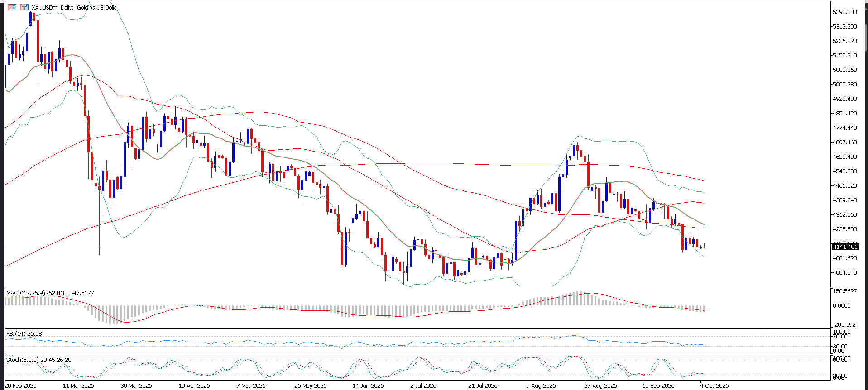Click the 4312.560 price scale value
868x390 pixels.
click(x=845, y=214)
